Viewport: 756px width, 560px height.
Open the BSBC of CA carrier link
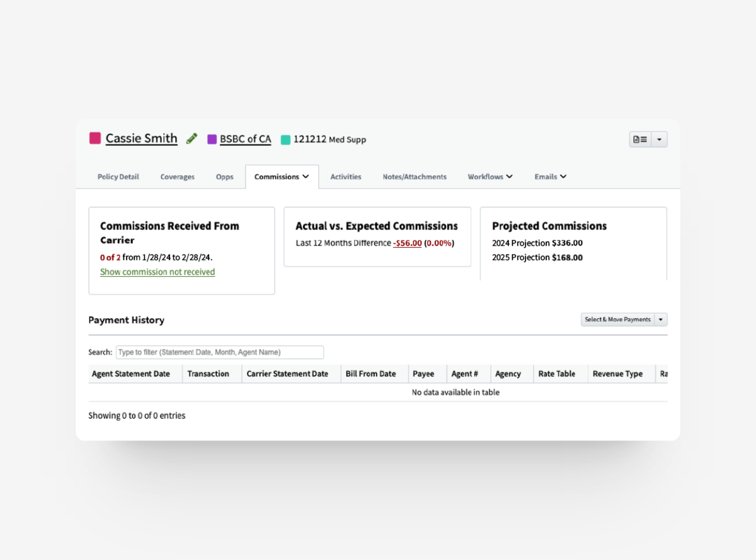pyautogui.click(x=245, y=139)
